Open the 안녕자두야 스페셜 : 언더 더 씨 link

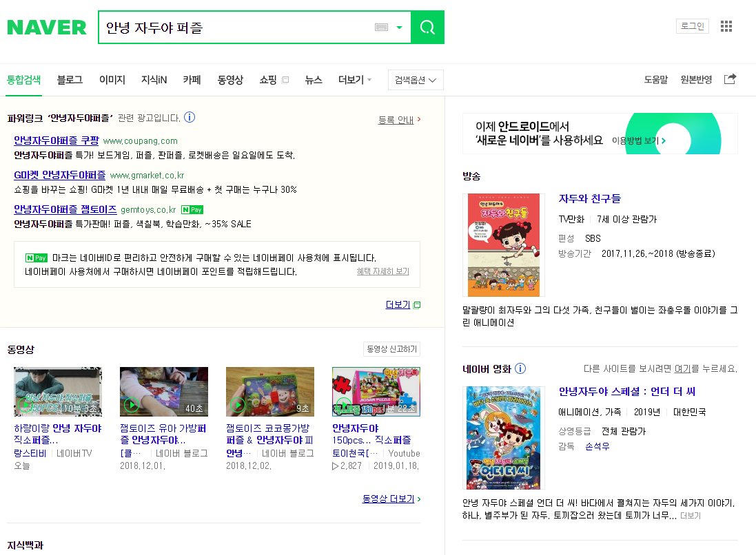(x=627, y=392)
